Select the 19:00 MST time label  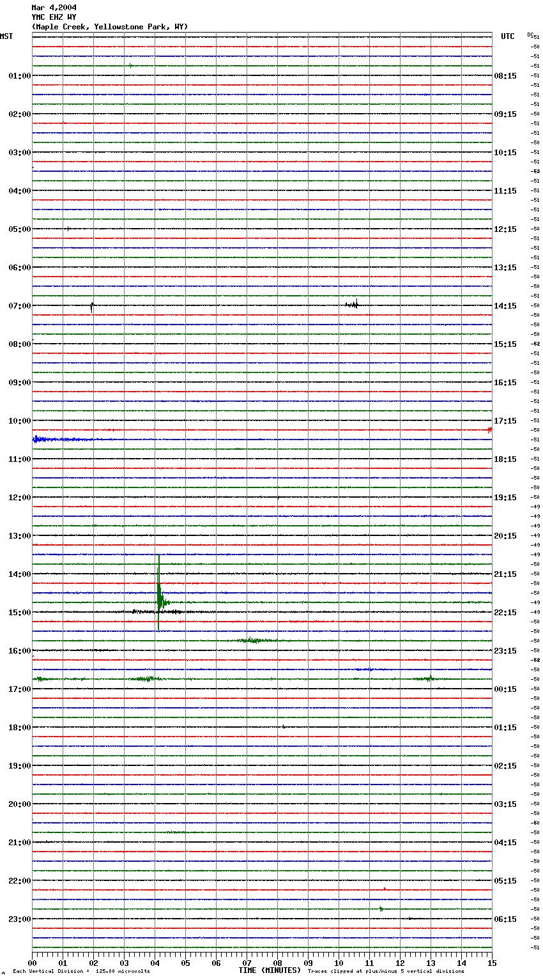19,766
